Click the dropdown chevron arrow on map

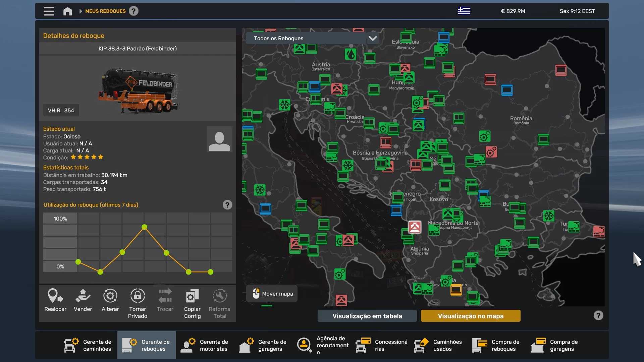pyautogui.click(x=373, y=38)
